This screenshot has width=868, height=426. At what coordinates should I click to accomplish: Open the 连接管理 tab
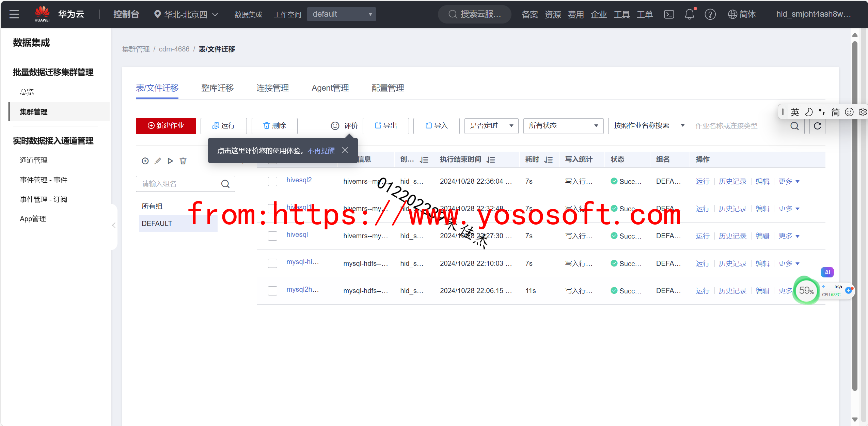coord(272,88)
